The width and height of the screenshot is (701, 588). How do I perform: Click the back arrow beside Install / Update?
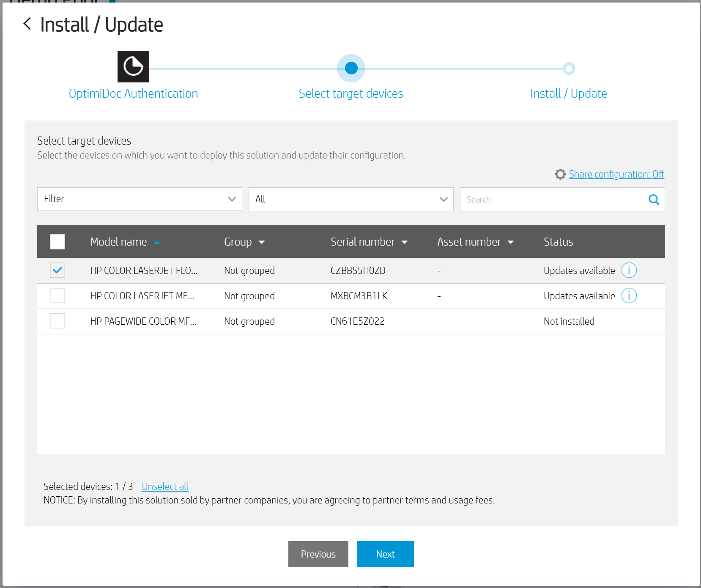click(x=27, y=24)
